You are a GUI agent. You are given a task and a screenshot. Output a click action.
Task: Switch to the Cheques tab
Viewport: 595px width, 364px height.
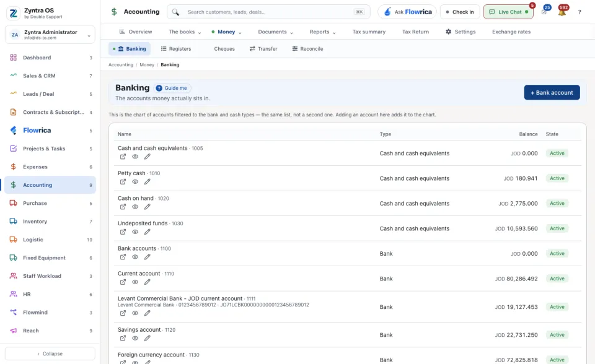224,48
